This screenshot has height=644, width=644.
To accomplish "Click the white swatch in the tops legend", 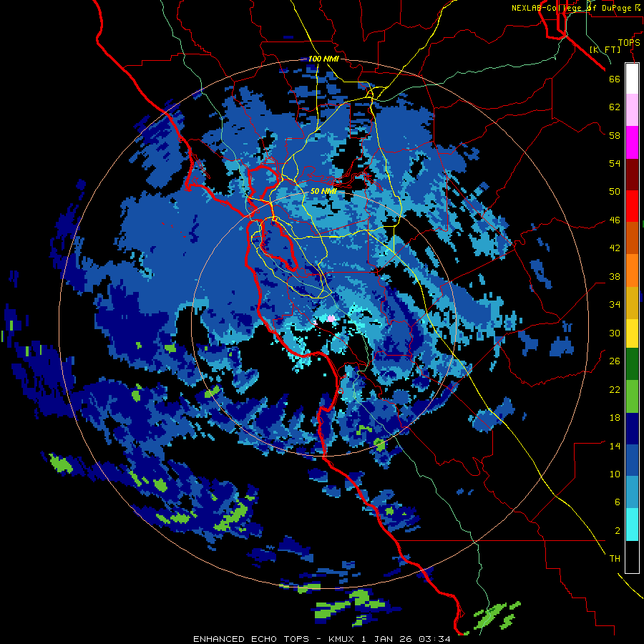I will pyautogui.click(x=632, y=79).
